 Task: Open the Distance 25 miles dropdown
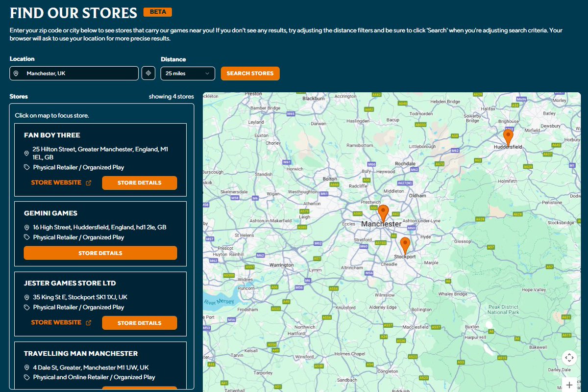pos(188,74)
